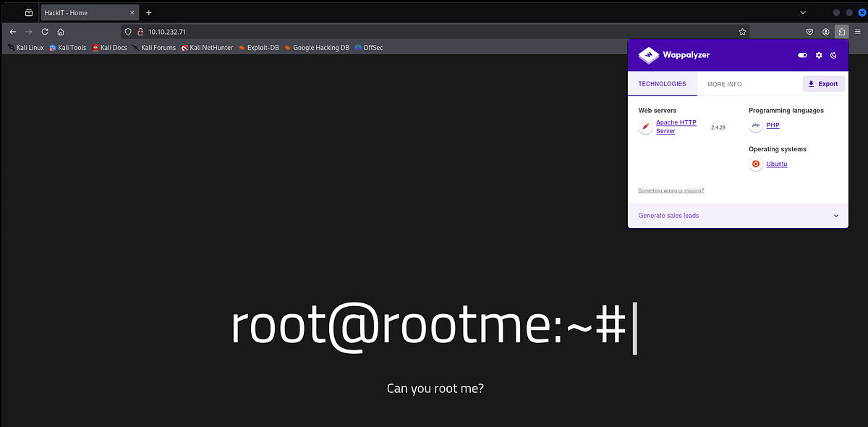Export Wappalyzer results
Viewport: 868px width, 427px height.
823,84
